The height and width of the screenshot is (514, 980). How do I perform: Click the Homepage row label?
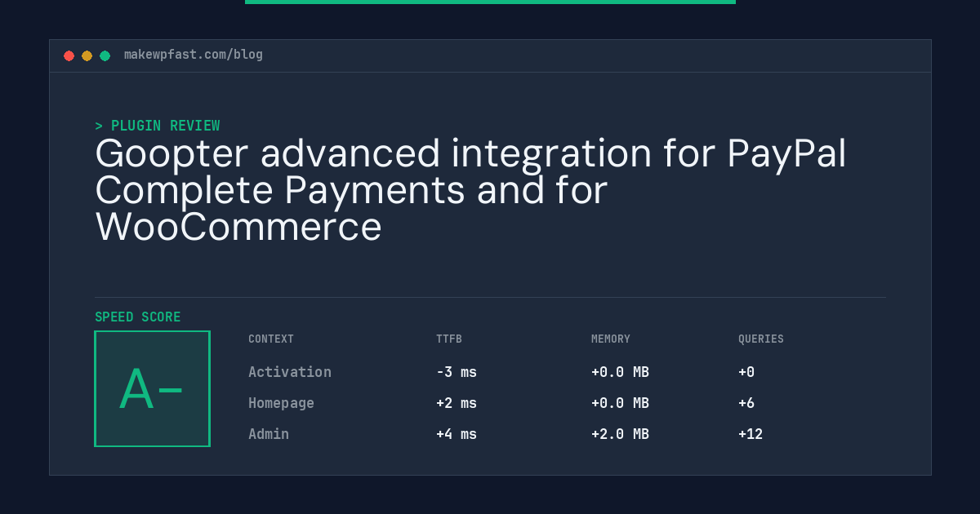pos(281,403)
